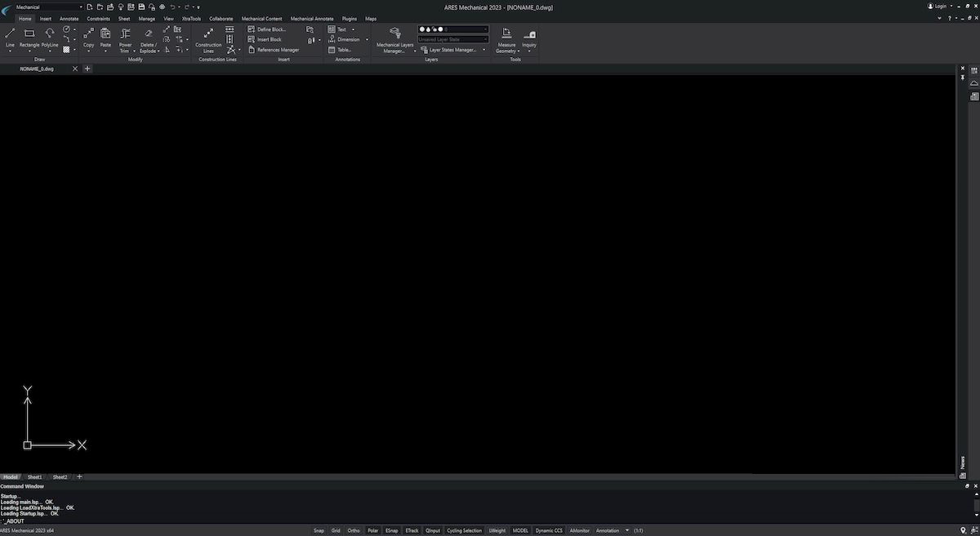Click the Copy tool icon

pos(88,33)
